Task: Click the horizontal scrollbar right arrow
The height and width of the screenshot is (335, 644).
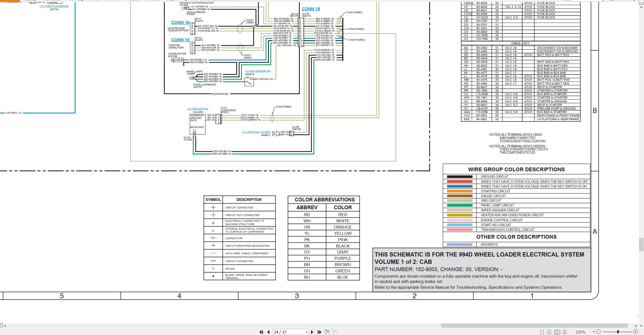Action: click(x=636, y=326)
